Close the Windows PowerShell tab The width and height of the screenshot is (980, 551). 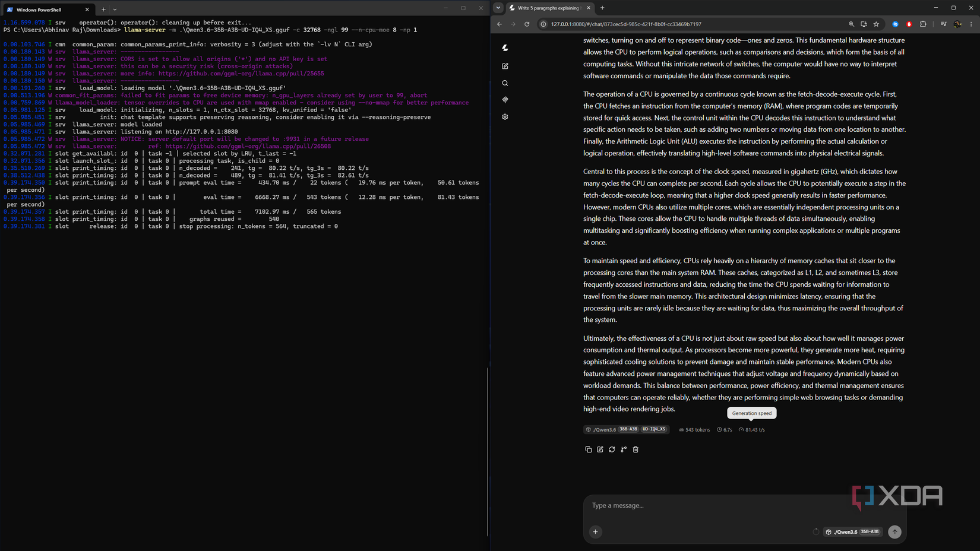[x=87, y=9]
